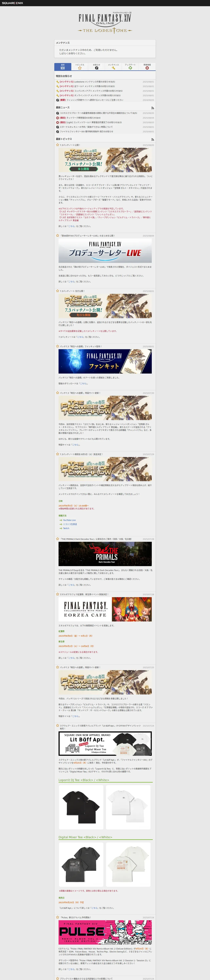Viewport: 210px width, 980px height.
Task: Open the 7.3パッチノート 先行公開版 banner
Action: [105, 306]
